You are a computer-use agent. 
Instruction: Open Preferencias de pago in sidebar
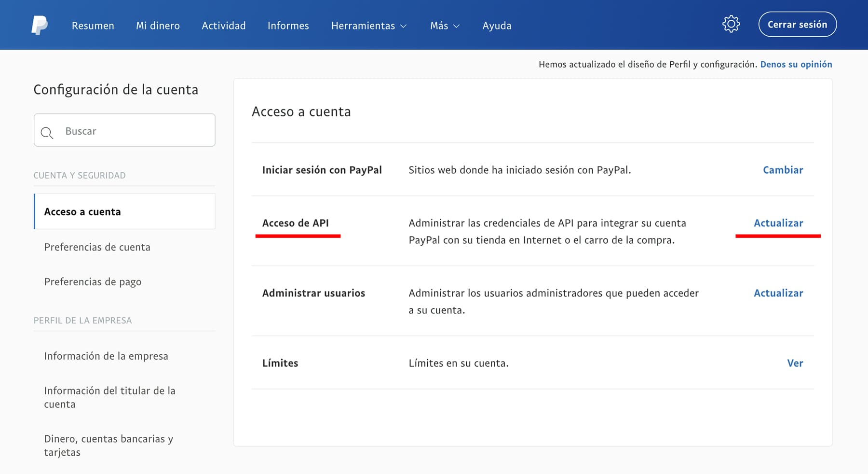click(x=93, y=282)
